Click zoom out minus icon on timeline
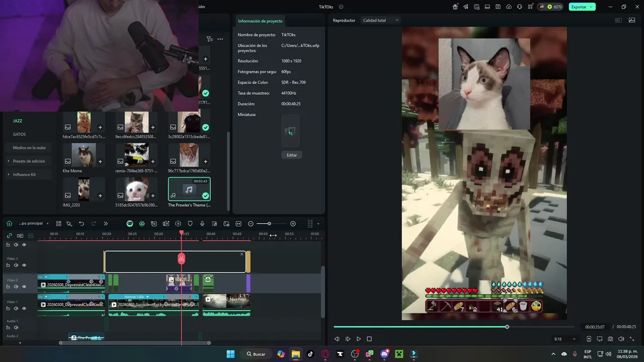Screen dimensions: 644x362 [251, 223]
